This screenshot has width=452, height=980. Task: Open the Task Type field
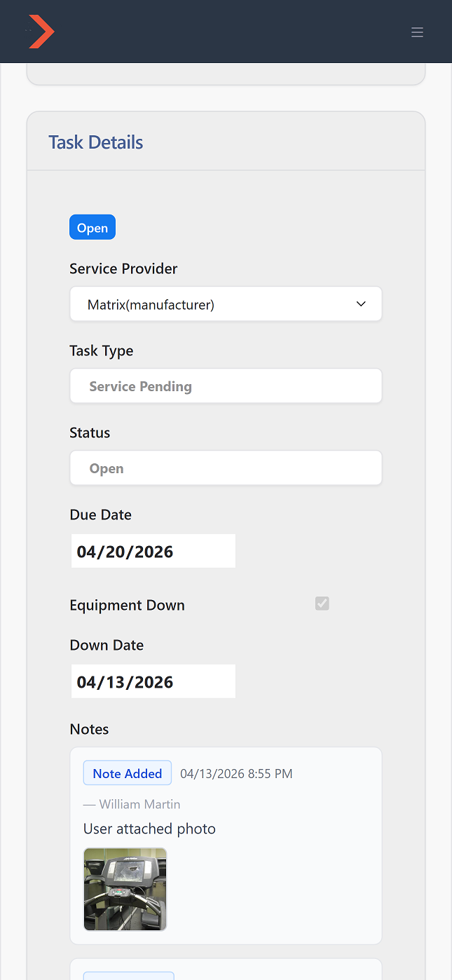(x=226, y=386)
